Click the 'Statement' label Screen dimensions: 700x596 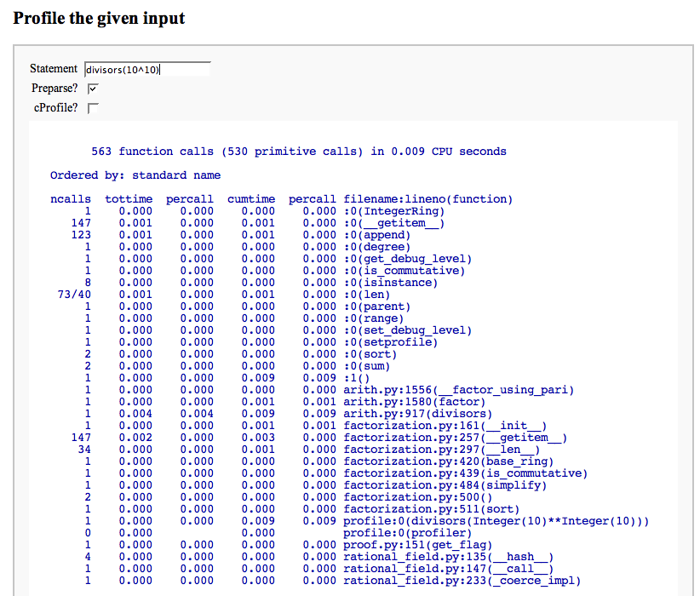point(54,69)
